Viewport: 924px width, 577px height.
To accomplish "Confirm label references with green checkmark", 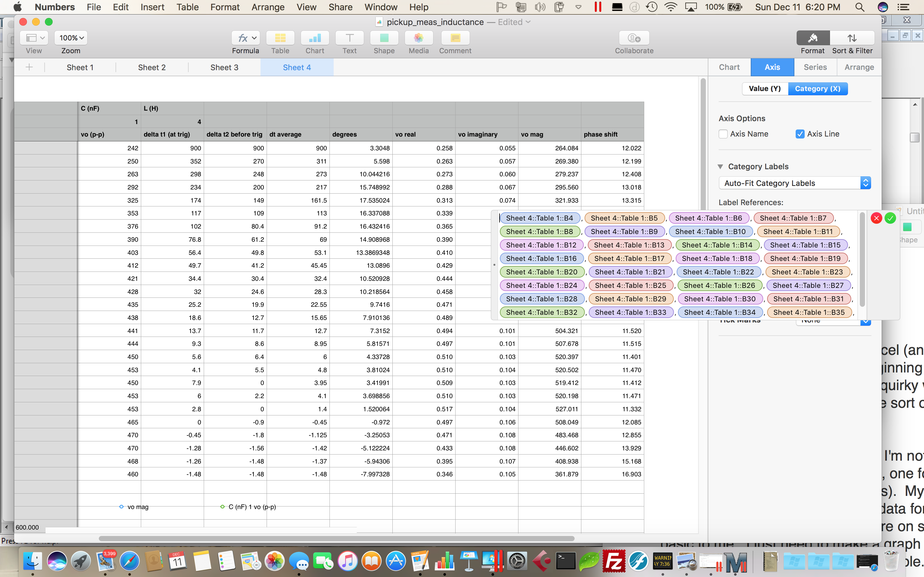I will coord(890,218).
